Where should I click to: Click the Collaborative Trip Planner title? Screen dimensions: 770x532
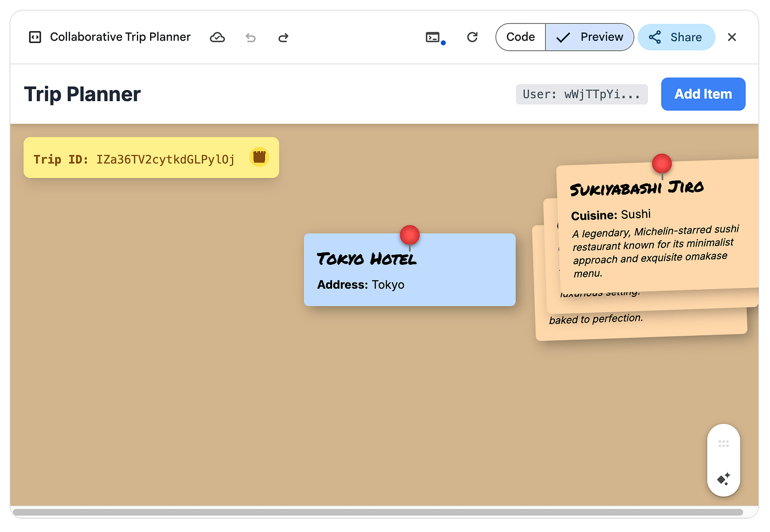(x=120, y=37)
